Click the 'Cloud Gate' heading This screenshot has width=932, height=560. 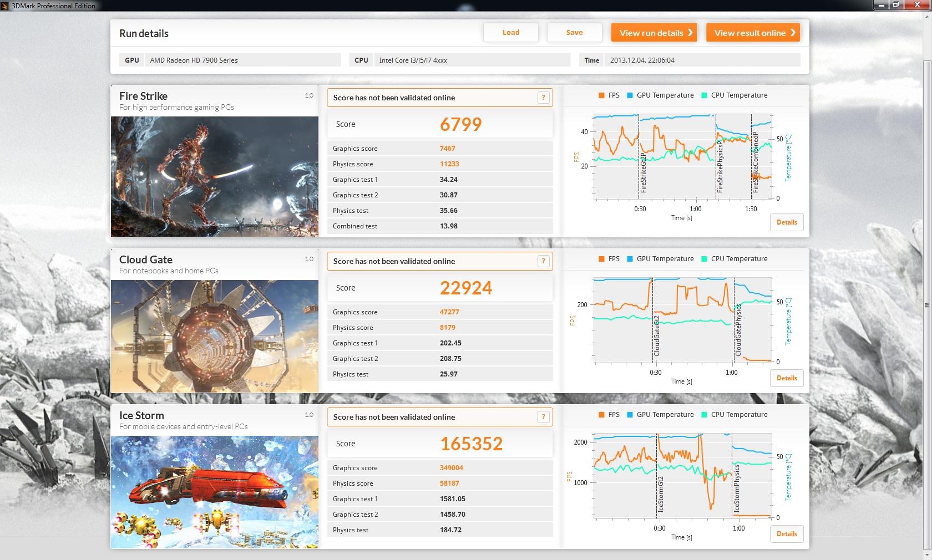(146, 259)
